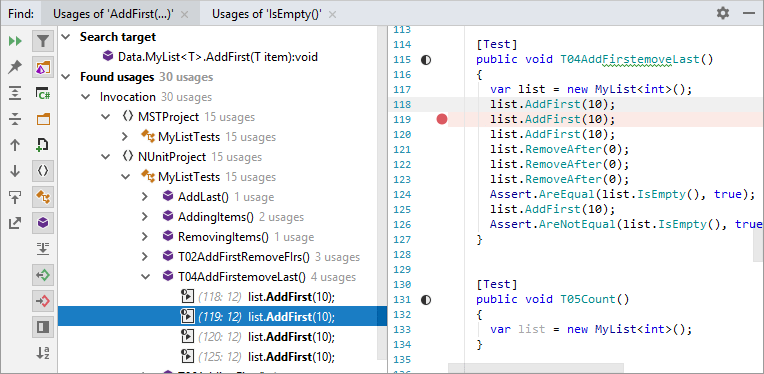The height and width of the screenshot is (374, 764).
Task: Click test status icon on line 115
Action: [426, 60]
